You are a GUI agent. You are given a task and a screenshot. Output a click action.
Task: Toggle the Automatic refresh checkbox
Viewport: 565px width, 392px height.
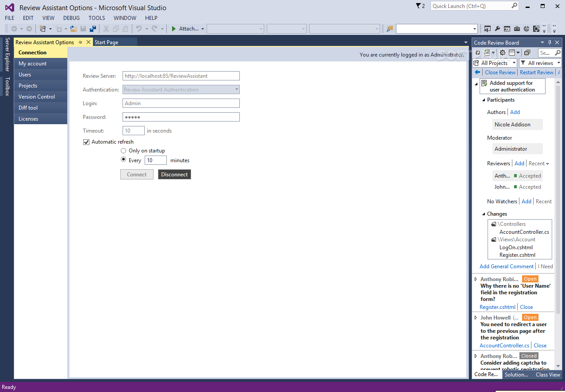[86, 142]
